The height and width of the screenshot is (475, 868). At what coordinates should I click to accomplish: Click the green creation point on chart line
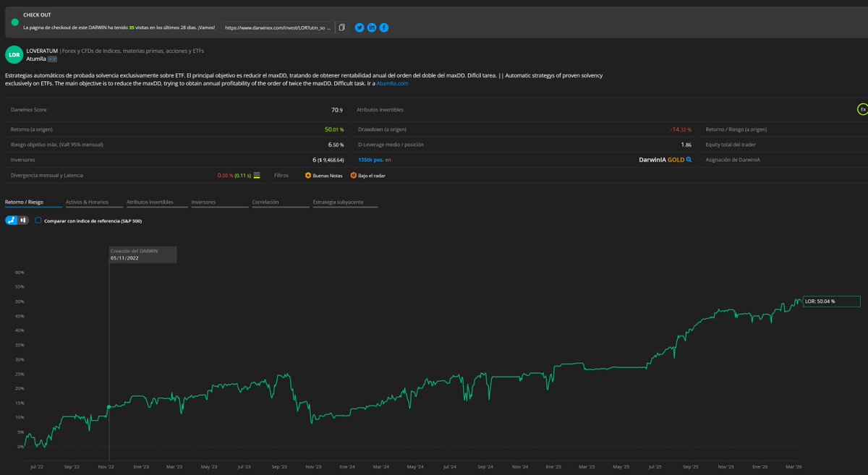pyautogui.click(x=109, y=407)
